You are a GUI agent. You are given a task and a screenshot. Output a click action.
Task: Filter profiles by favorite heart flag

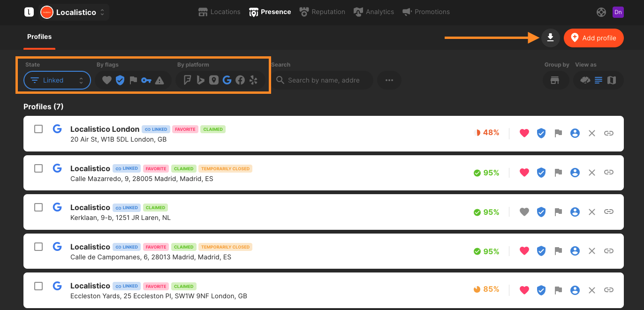107,80
